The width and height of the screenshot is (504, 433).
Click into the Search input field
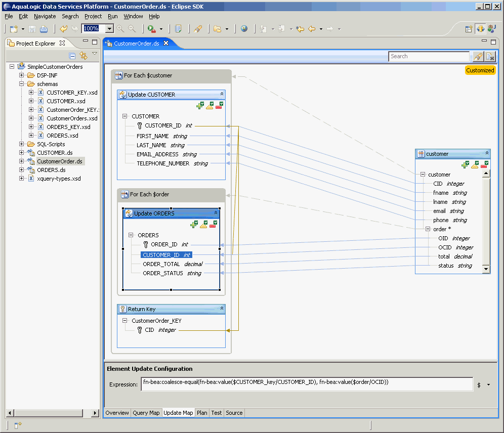point(429,57)
